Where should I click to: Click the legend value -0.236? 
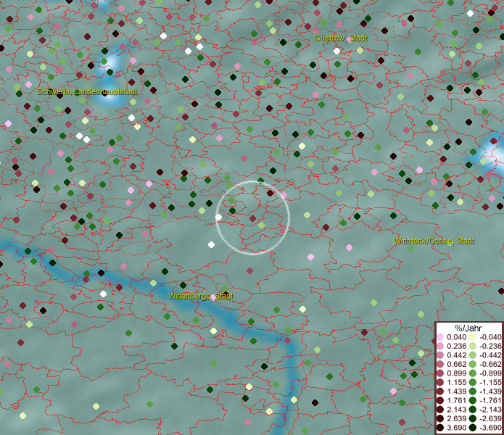pyautogui.click(x=490, y=346)
